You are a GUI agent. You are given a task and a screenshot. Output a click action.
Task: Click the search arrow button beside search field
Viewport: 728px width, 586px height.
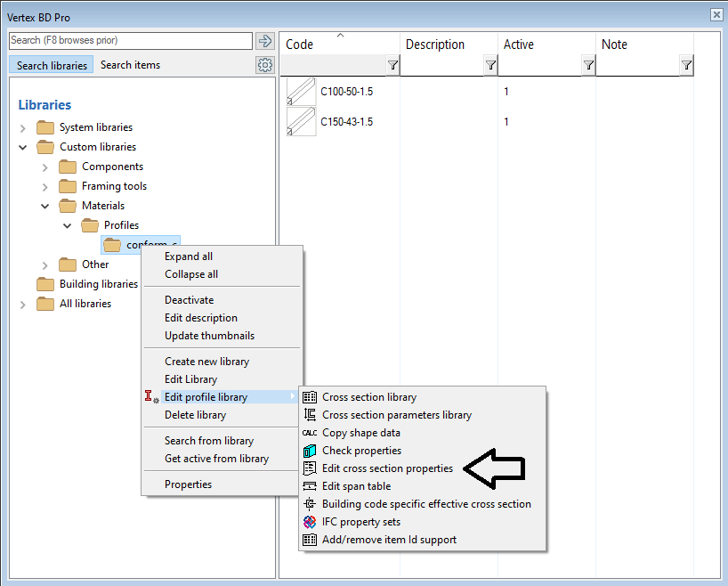pyautogui.click(x=264, y=41)
